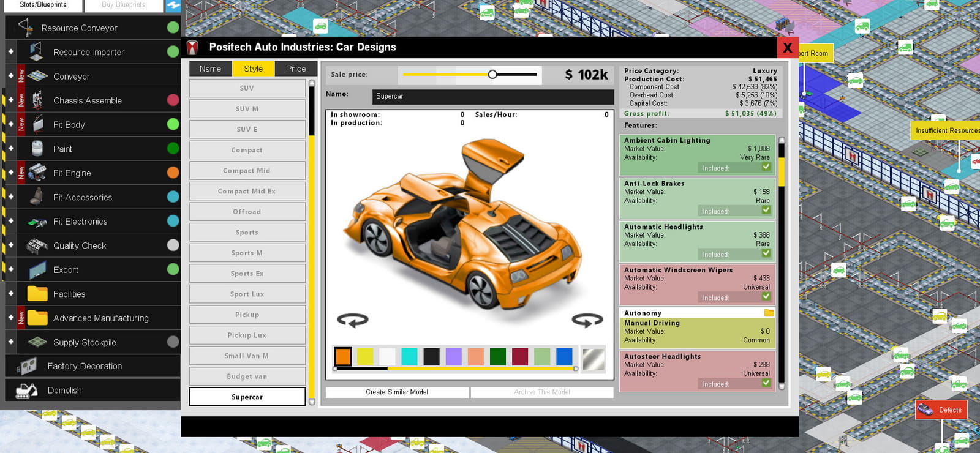Image resolution: width=980 pixels, height=453 pixels.
Task: Toggle the Resource Conveyor green status dot
Action: tap(173, 28)
